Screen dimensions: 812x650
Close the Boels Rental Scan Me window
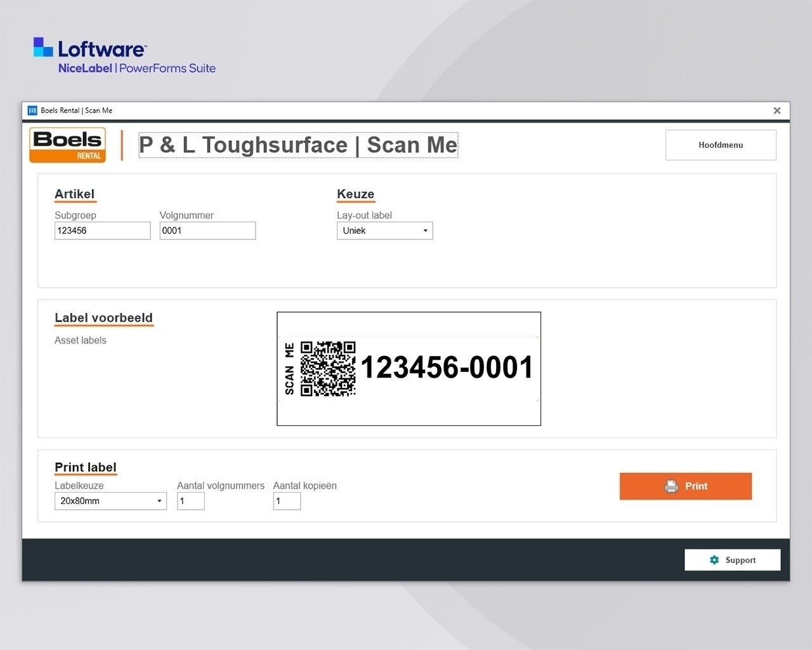[776, 110]
